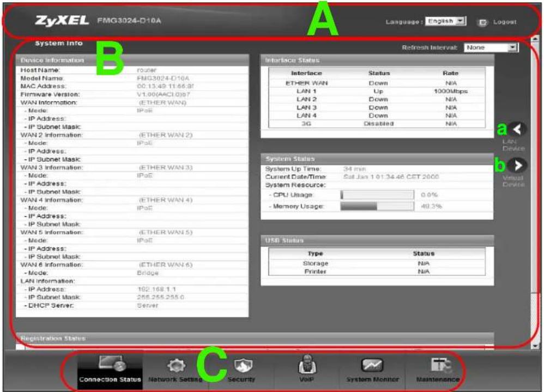
Task: Click the Bridge mode value
Action: tap(148, 273)
